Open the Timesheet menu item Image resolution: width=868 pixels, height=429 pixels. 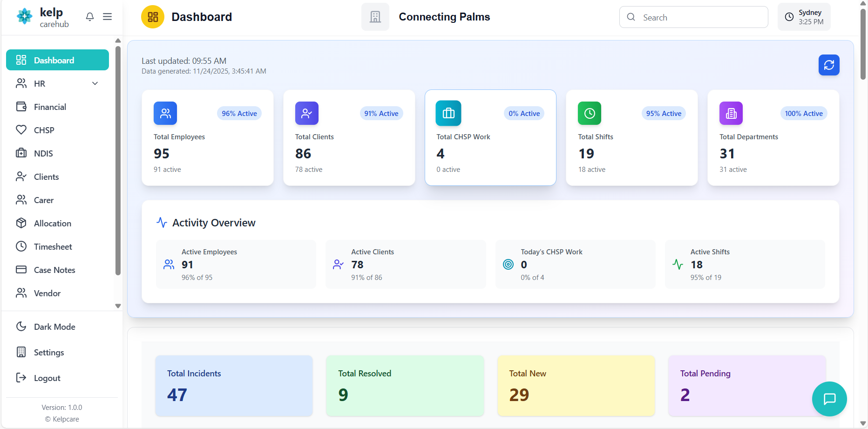[53, 247]
